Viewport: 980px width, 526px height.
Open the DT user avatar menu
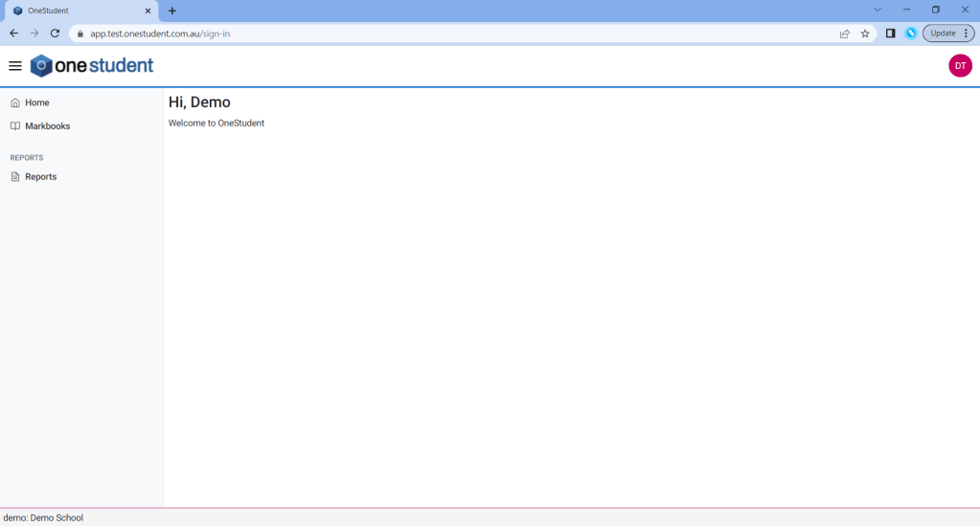(x=960, y=66)
